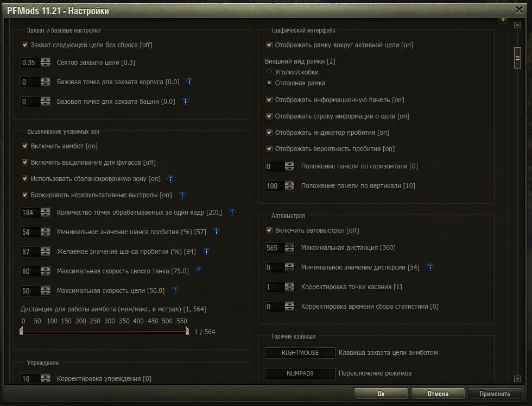Viewport: 532px width, 406px height.
Task: Disable the Включить аимбот checkbox
Action: (x=25, y=146)
